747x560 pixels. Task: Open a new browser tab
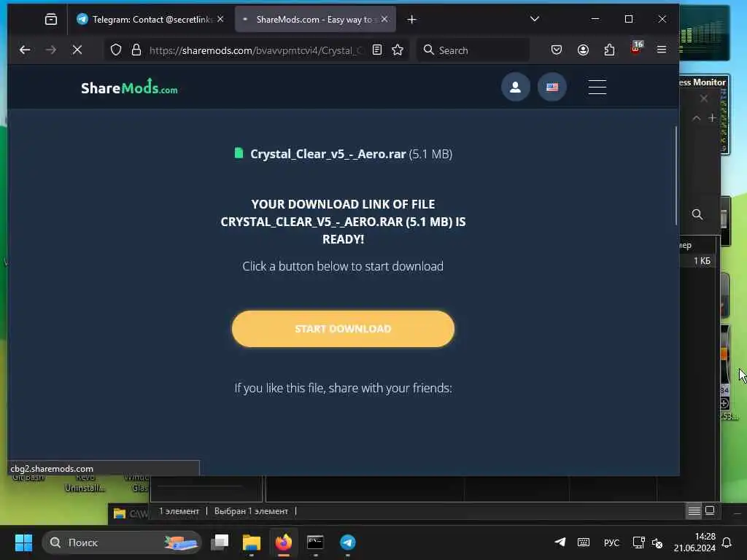tap(412, 20)
